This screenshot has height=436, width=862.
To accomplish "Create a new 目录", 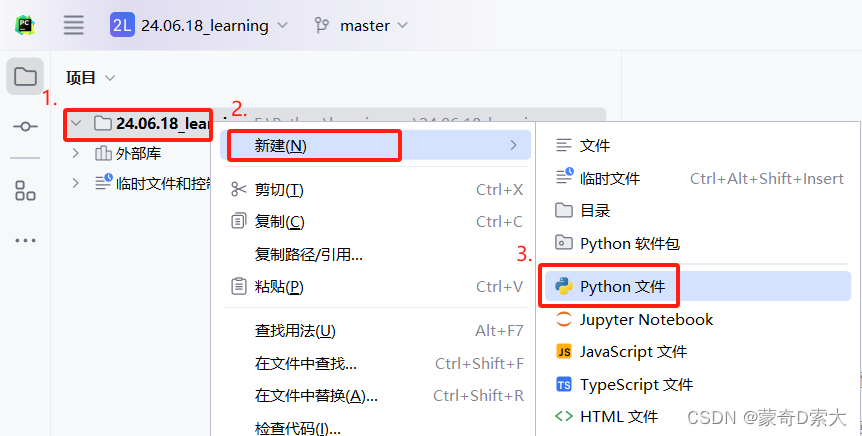I will pyautogui.click(x=698, y=210).
